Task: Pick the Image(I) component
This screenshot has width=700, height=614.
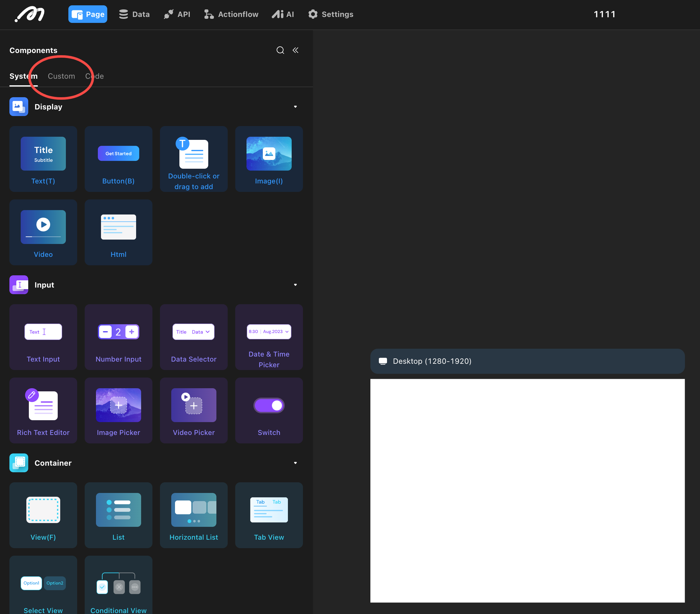Action: [269, 159]
